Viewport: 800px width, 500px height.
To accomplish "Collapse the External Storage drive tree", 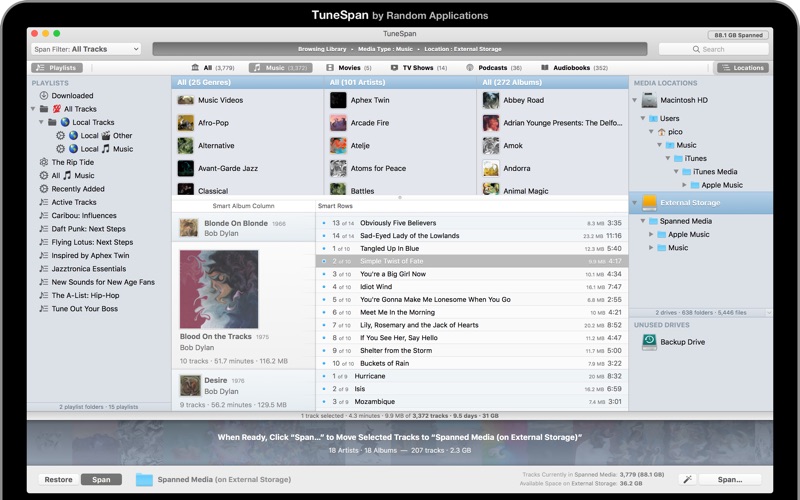I will click(635, 203).
